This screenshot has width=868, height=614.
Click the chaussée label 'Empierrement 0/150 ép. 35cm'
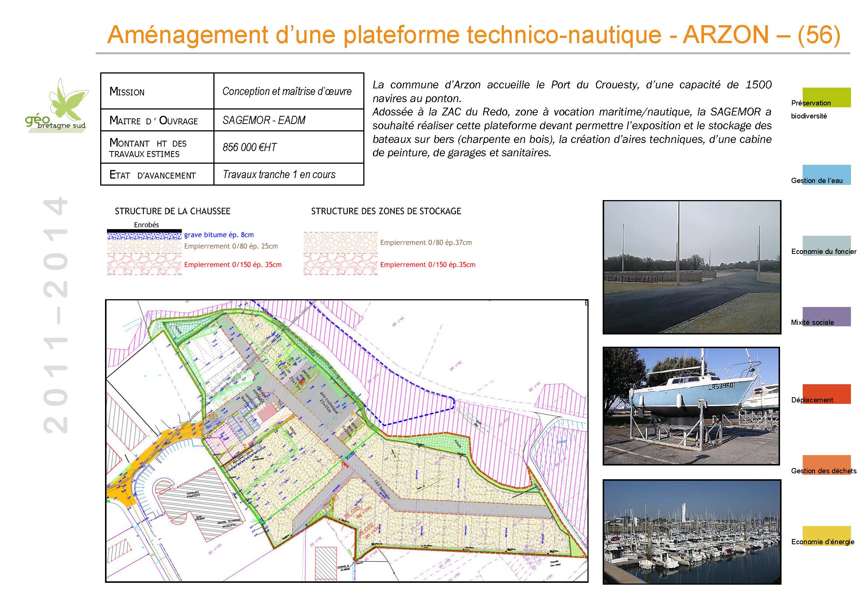233,265
